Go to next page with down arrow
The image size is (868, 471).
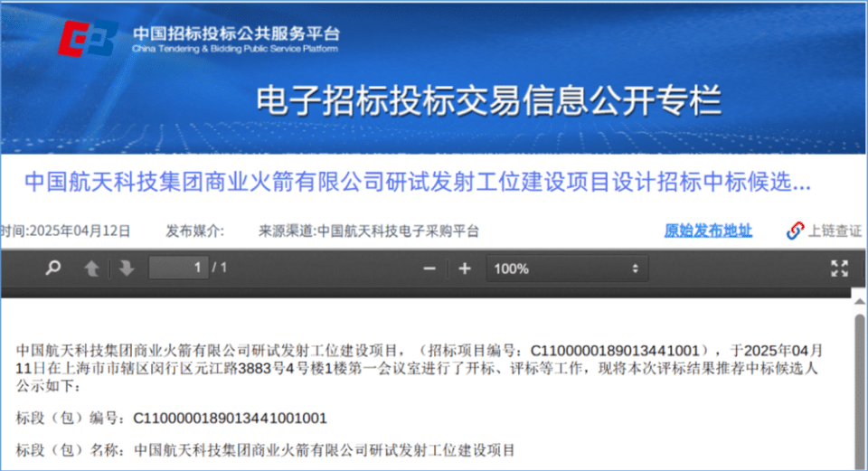[x=126, y=268]
